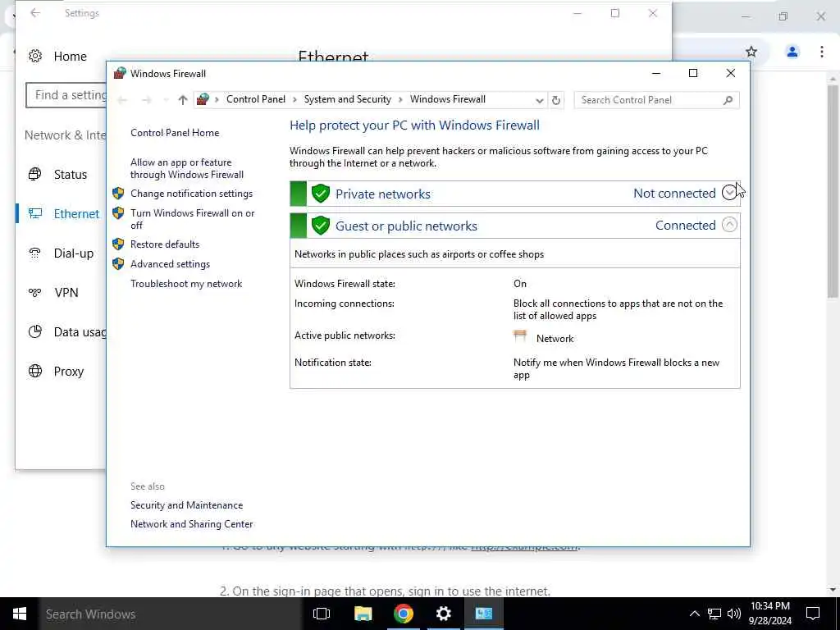Screen dimensions: 840x630
Task: Click the Chrome bookmark star icon
Action: 751,52
